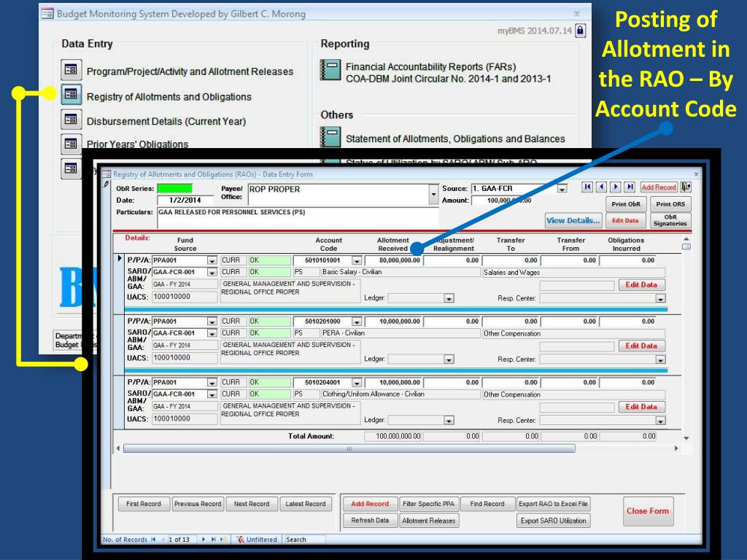Click the Unfiltered filter indicator

coord(257,540)
